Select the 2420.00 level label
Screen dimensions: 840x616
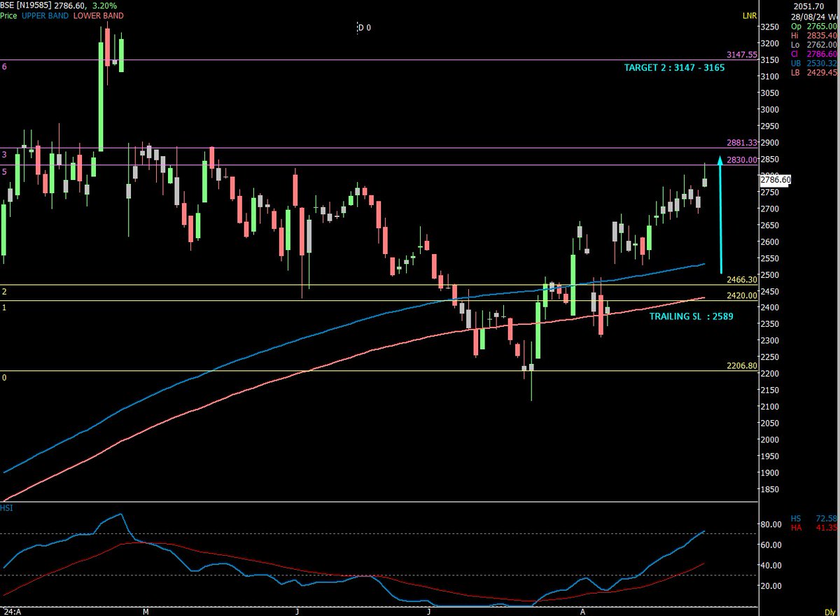click(742, 295)
